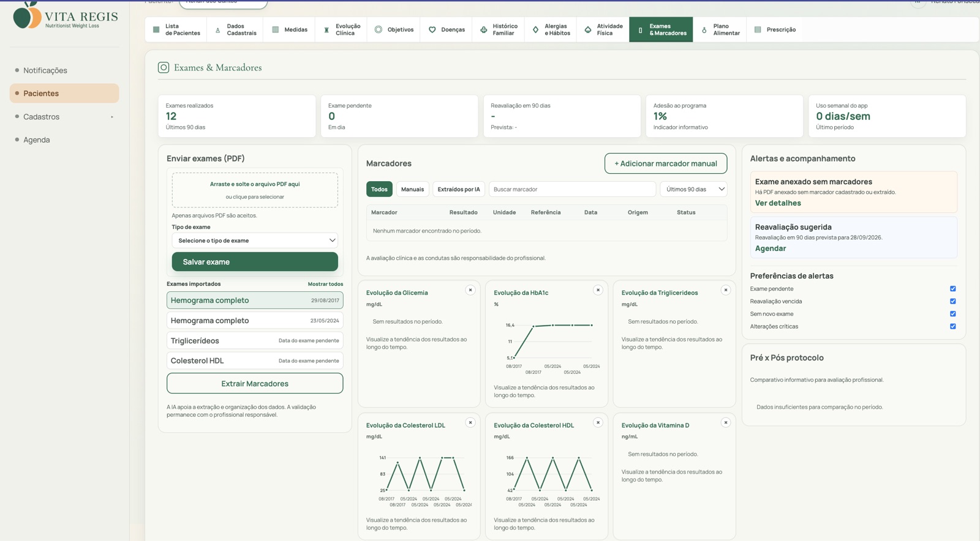980x541 pixels.
Task: Click the Objetivos target icon
Action: 379,29
